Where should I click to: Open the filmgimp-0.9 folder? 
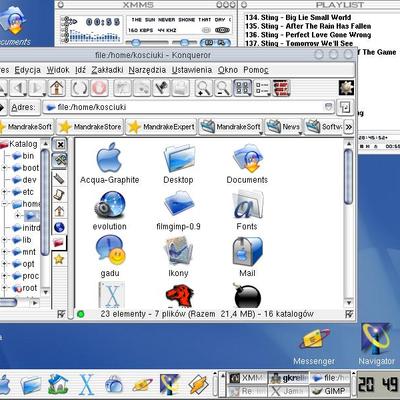tap(178, 211)
